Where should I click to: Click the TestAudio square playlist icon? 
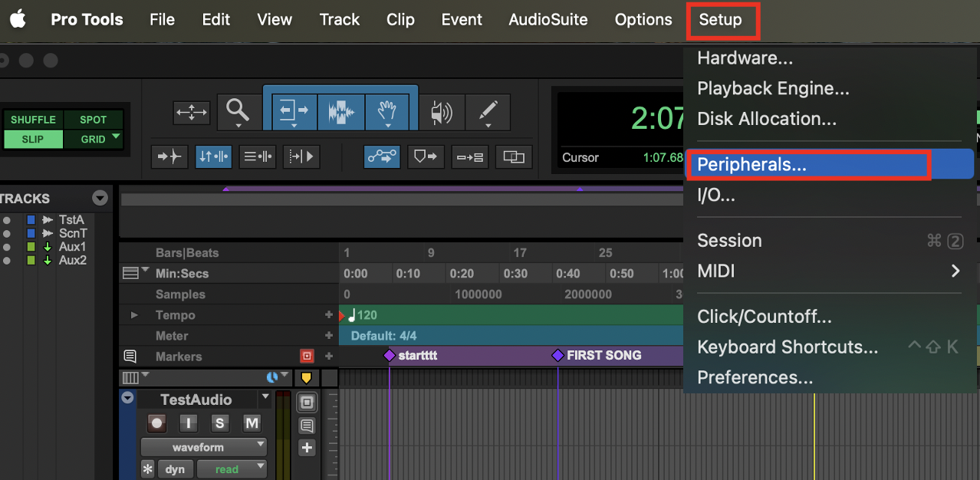point(307,403)
